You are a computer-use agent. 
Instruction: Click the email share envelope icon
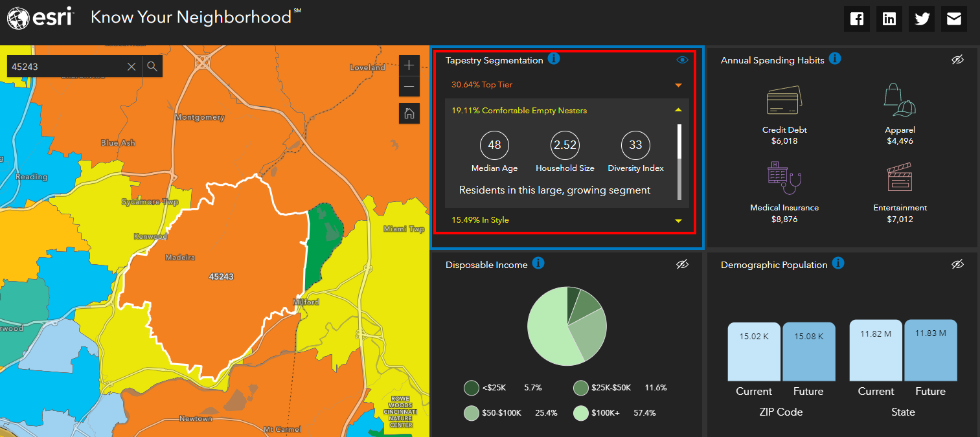pos(953,19)
